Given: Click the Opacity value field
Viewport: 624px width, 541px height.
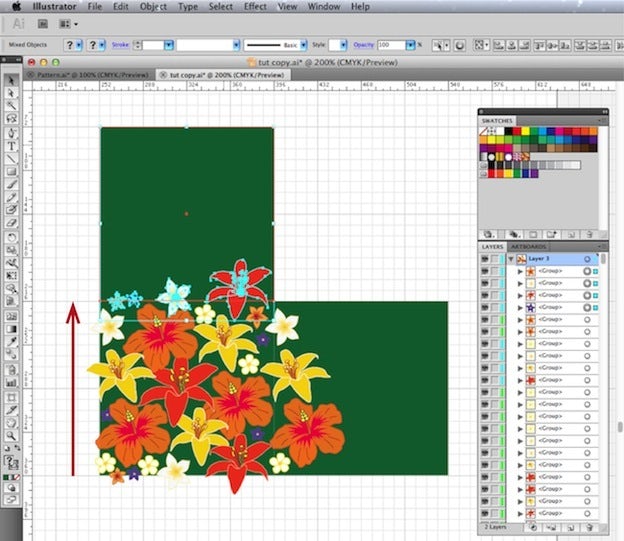Looking at the screenshot, I should pos(392,45).
